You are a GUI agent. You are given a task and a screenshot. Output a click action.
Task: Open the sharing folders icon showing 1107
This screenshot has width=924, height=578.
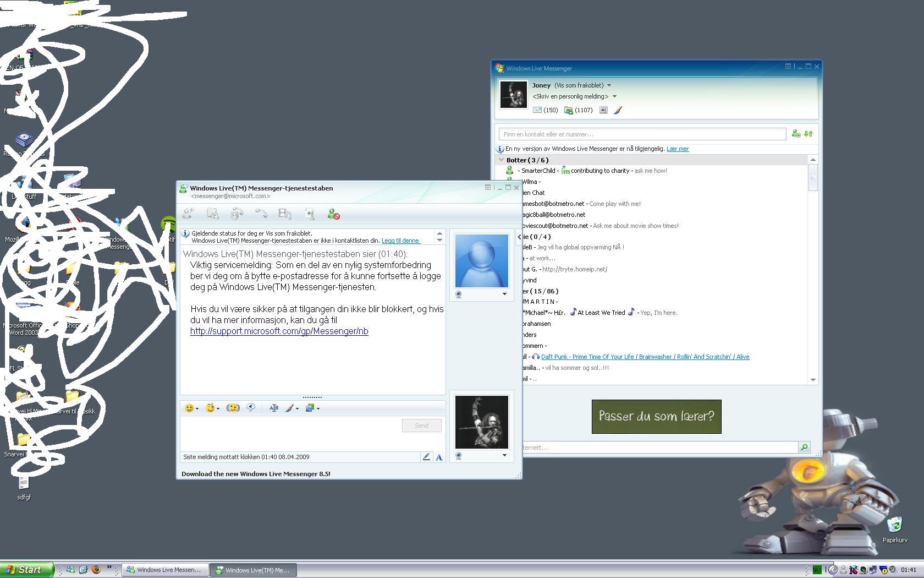[x=568, y=110]
